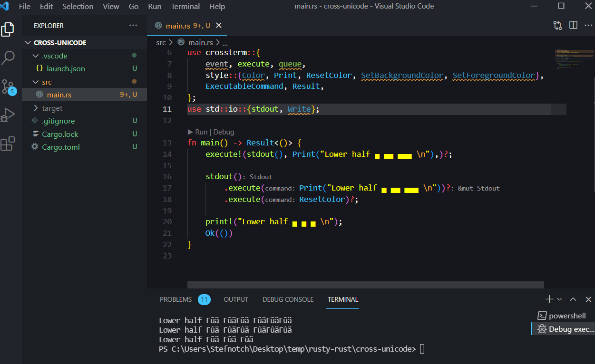Click the breadcrumb ellipsis symbol segment
This screenshot has height=364, width=595.
click(x=225, y=42)
